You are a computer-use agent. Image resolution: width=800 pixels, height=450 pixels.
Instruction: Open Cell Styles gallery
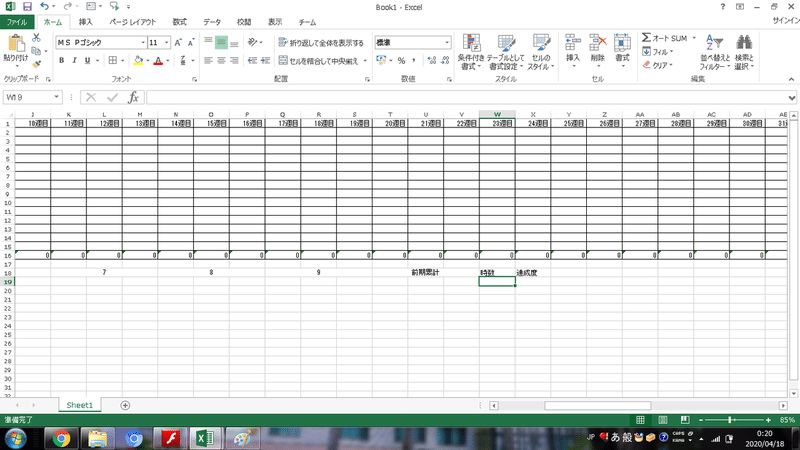[x=540, y=52]
